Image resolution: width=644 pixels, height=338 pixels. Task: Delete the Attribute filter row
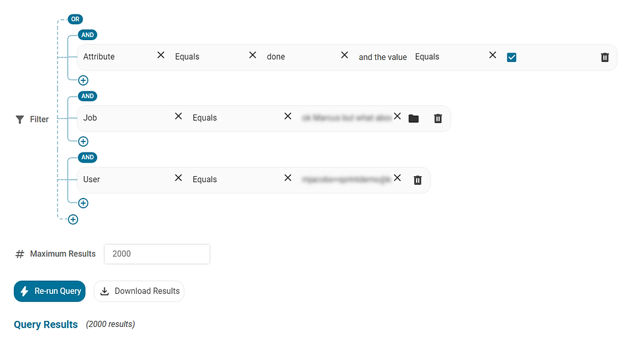pyautogui.click(x=605, y=57)
